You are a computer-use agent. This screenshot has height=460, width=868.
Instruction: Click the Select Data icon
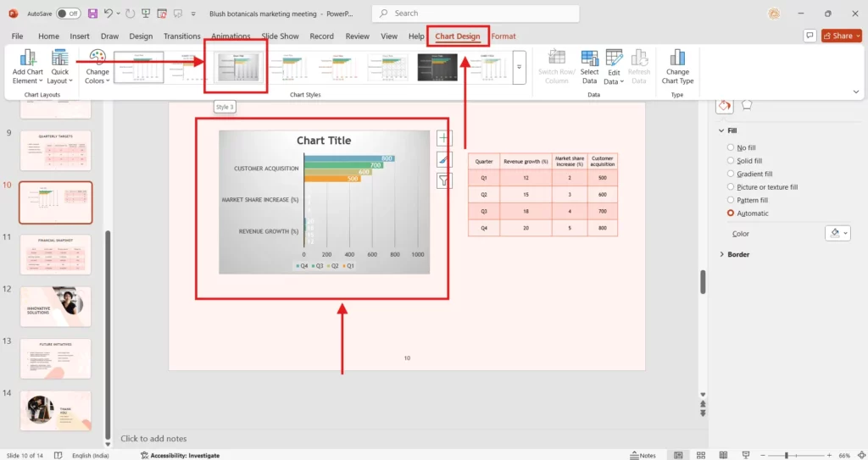click(x=589, y=58)
